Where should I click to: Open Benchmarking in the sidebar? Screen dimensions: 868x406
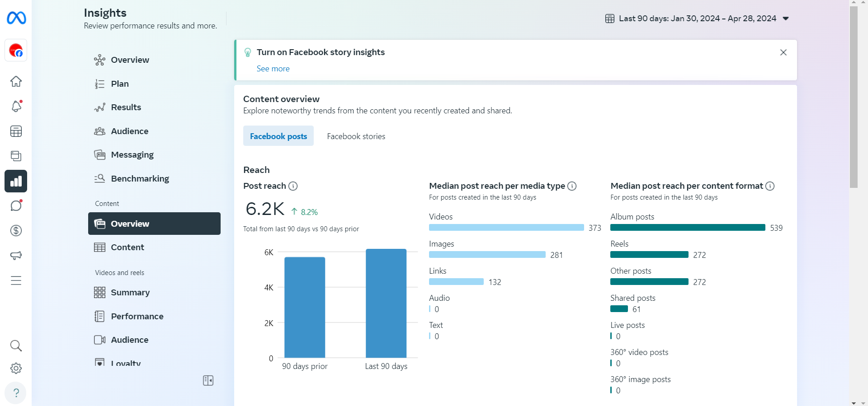point(140,179)
